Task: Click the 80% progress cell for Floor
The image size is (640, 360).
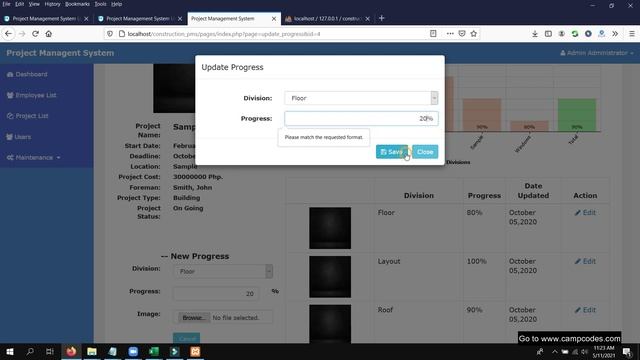Action: pos(474,213)
